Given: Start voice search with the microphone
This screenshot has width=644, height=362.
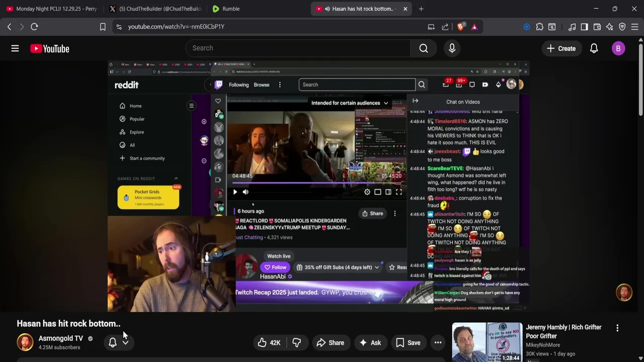Looking at the screenshot, I should click(452, 48).
